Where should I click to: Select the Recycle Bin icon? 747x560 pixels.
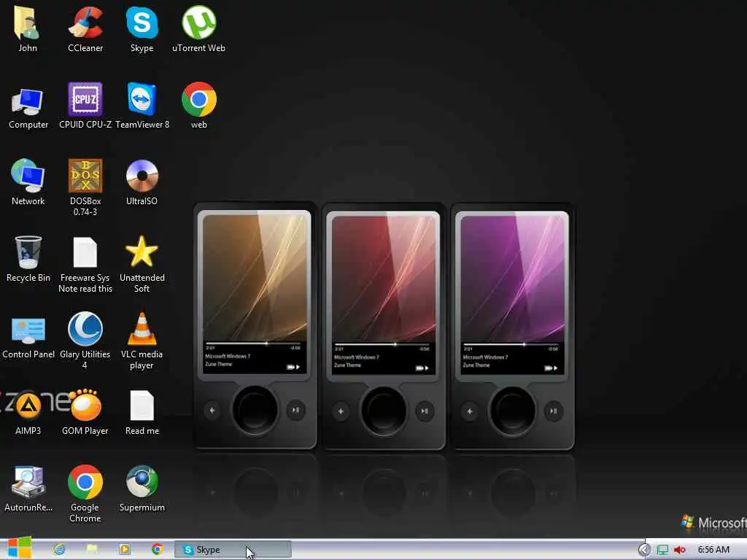(x=28, y=259)
